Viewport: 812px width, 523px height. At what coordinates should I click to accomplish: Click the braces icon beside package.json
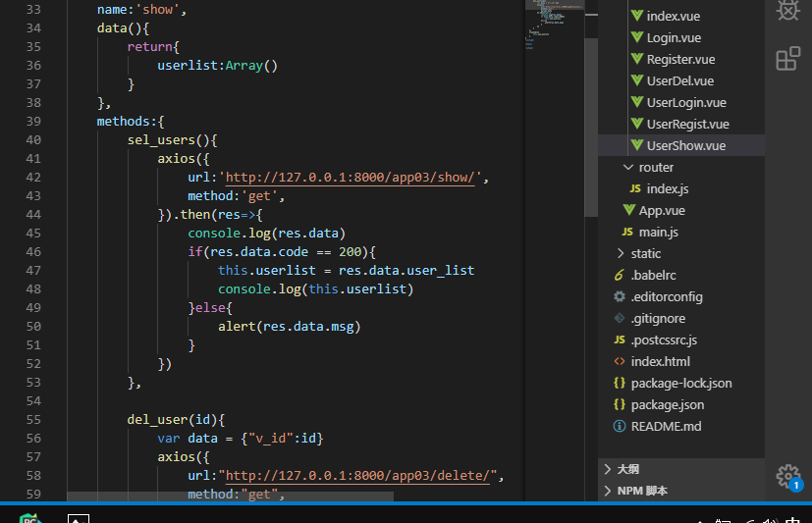(x=620, y=405)
